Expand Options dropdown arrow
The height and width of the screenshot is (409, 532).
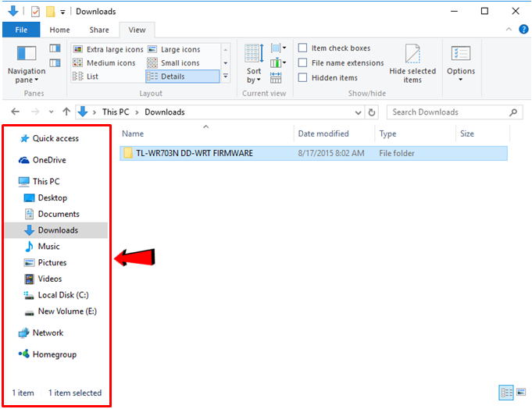click(x=461, y=80)
